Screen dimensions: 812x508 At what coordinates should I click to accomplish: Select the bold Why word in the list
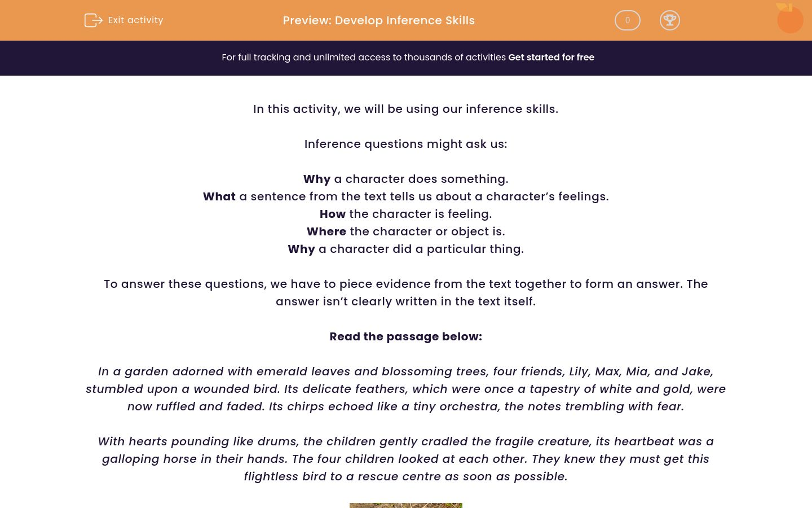[317, 179]
